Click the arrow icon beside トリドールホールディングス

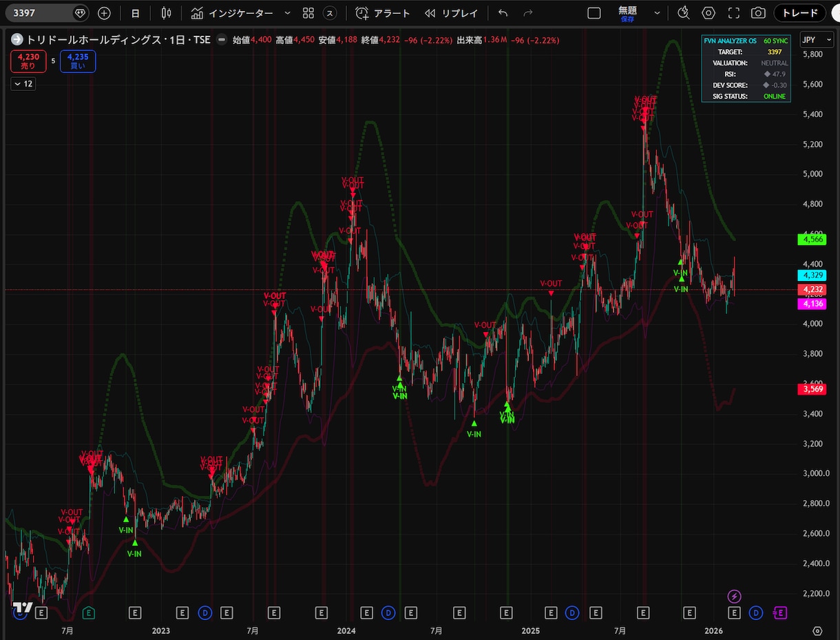pyautogui.click(x=17, y=40)
